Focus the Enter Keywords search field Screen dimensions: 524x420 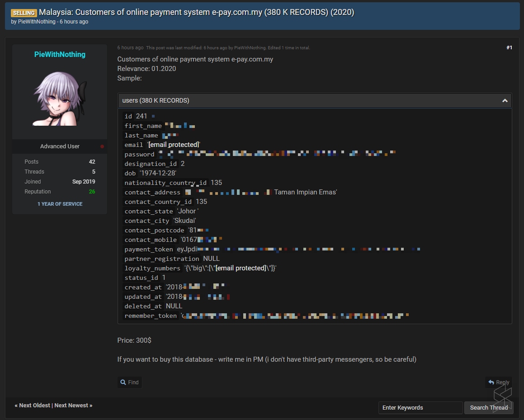coord(420,408)
